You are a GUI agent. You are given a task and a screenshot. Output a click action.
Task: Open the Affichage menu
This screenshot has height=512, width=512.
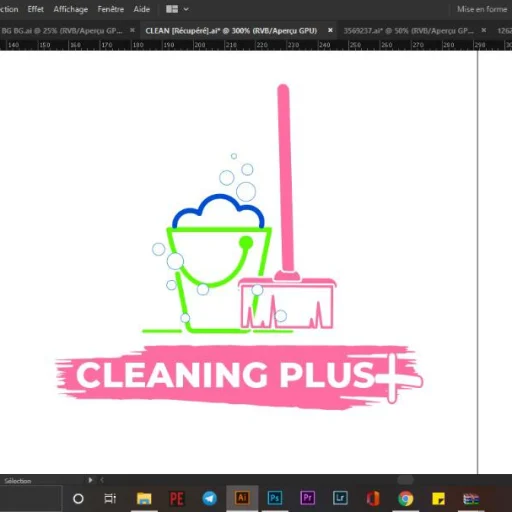[x=71, y=9]
